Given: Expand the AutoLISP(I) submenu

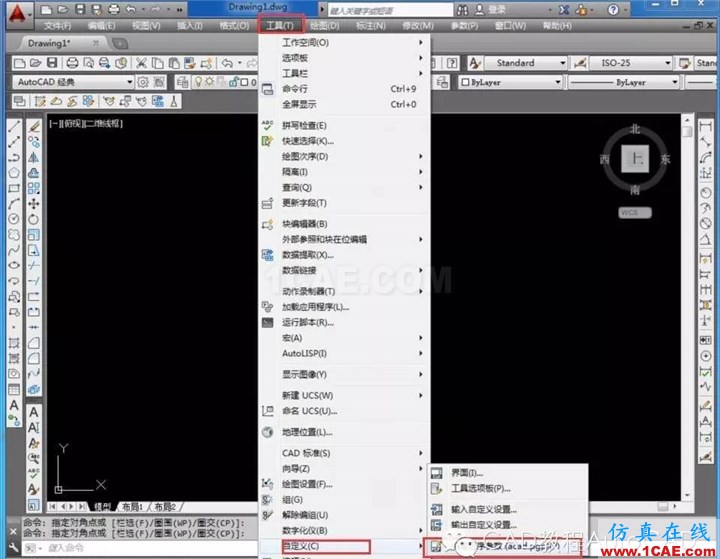Looking at the screenshot, I should coord(344,353).
